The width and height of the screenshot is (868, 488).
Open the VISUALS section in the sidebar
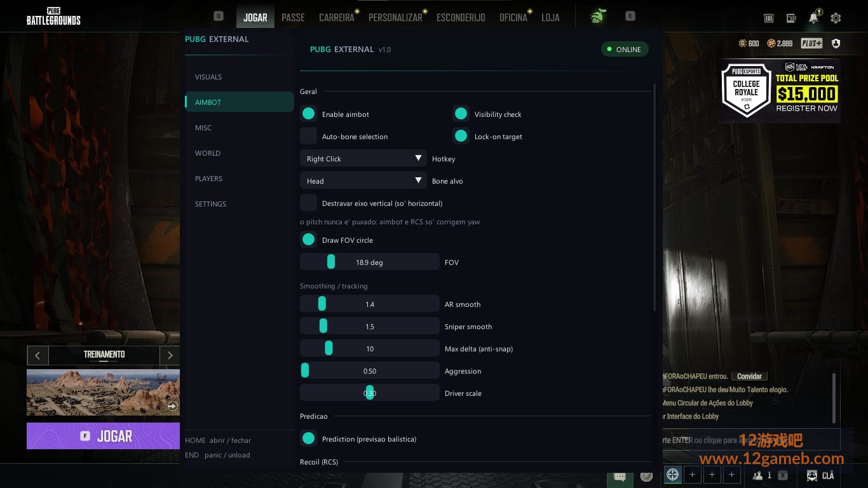240,77
